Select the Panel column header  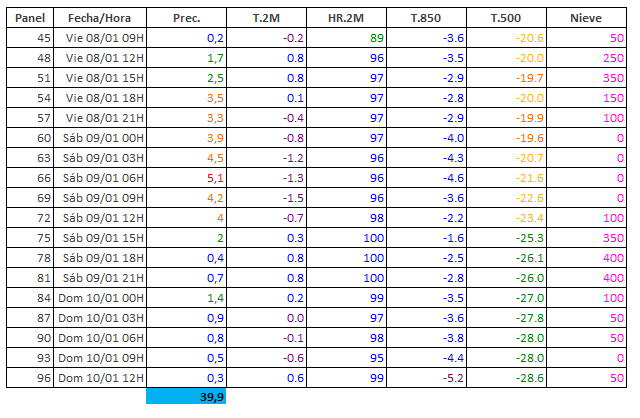tap(30, 18)
